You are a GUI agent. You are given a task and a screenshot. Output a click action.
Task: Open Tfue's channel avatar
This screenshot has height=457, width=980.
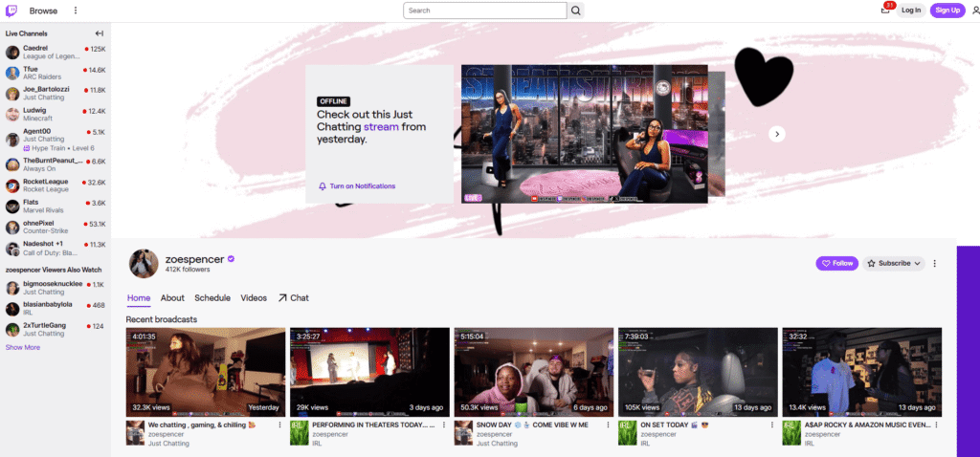12,73
